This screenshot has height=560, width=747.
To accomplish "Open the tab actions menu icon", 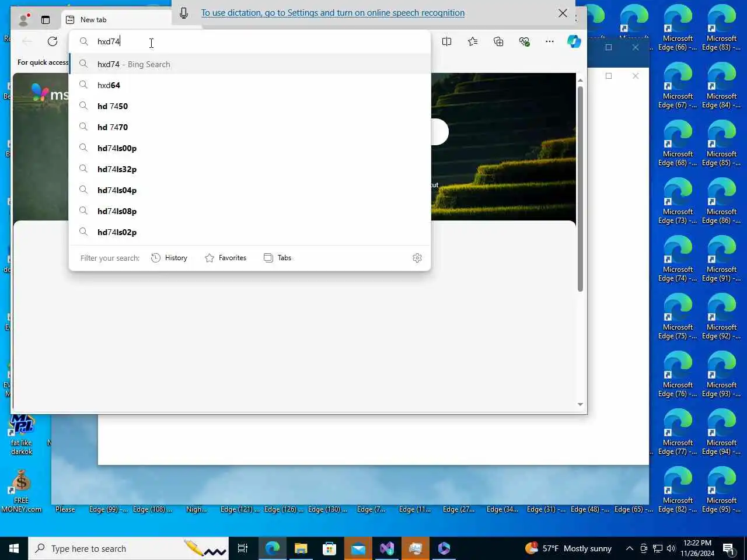I will point(46,20).
